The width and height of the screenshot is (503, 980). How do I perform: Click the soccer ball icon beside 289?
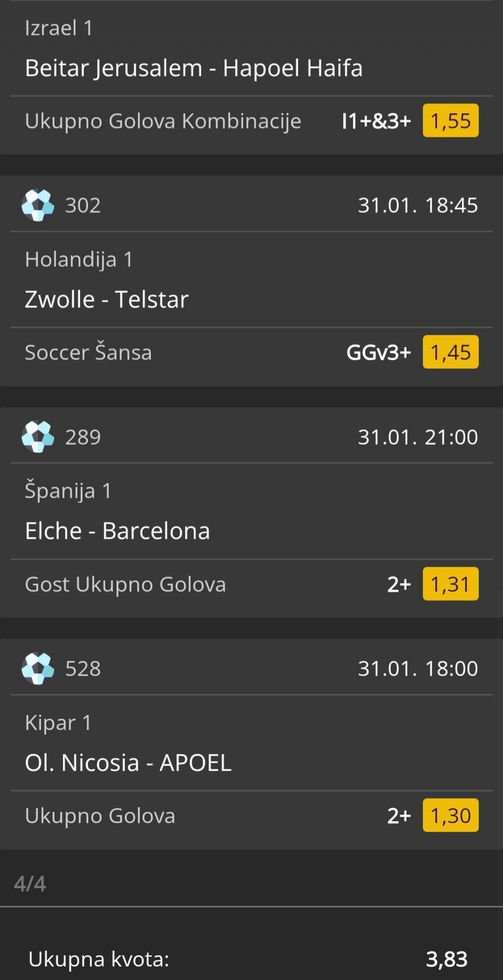point(38,436)
